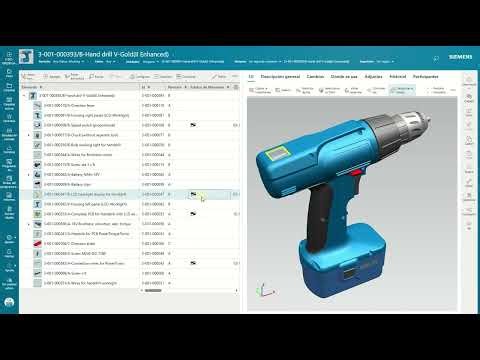Image resolution: width=480 pixels, height=360 pixels.
Task: Select the 3D tab
Action: click(251, 77)
